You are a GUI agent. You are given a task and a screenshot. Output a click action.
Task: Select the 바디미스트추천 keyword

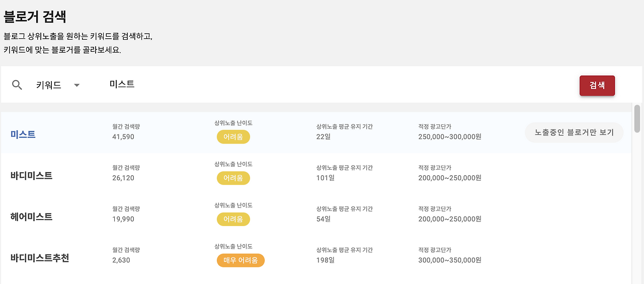[x=40, y=258]
